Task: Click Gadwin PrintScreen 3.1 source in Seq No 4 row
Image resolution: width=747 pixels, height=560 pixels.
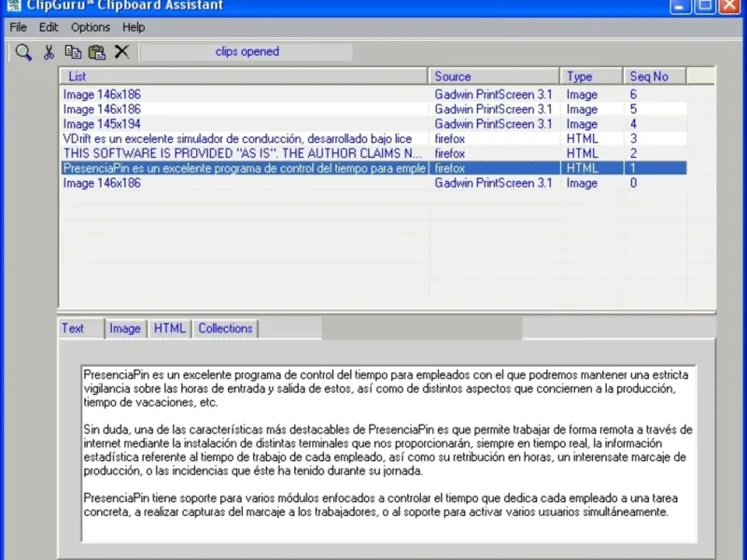Action: tap(493, 124)
